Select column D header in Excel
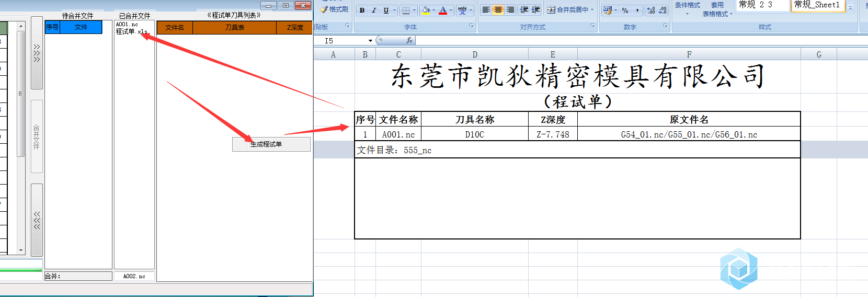The width and height of the screenshot is (868, 297). tap(475, 54)
